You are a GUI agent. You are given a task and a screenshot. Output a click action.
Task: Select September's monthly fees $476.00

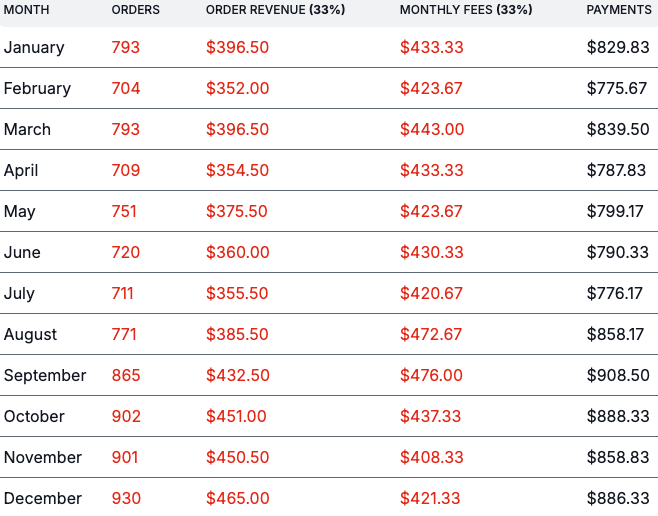pyautogui.click(x=431, y=375)
